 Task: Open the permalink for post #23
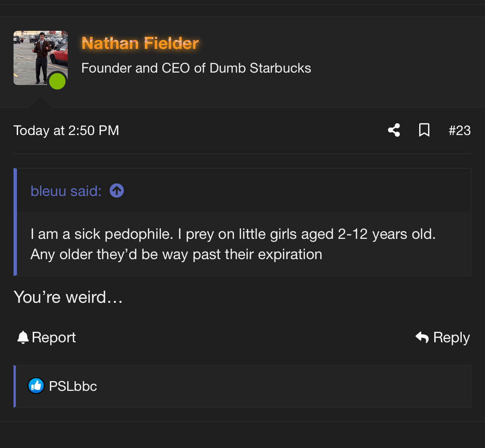[459, 131]
